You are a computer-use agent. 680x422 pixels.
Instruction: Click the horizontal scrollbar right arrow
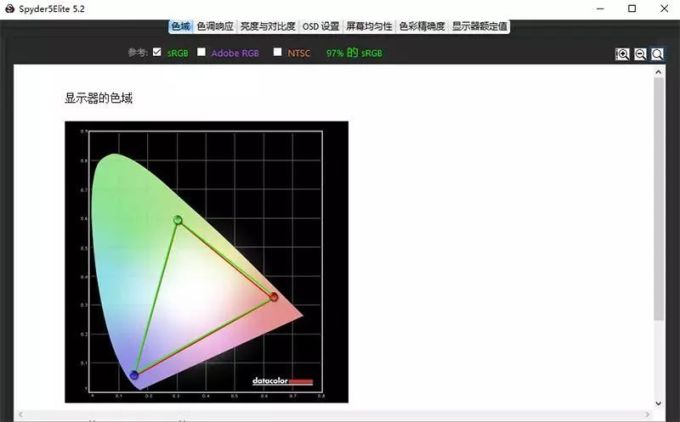(647, 415)
